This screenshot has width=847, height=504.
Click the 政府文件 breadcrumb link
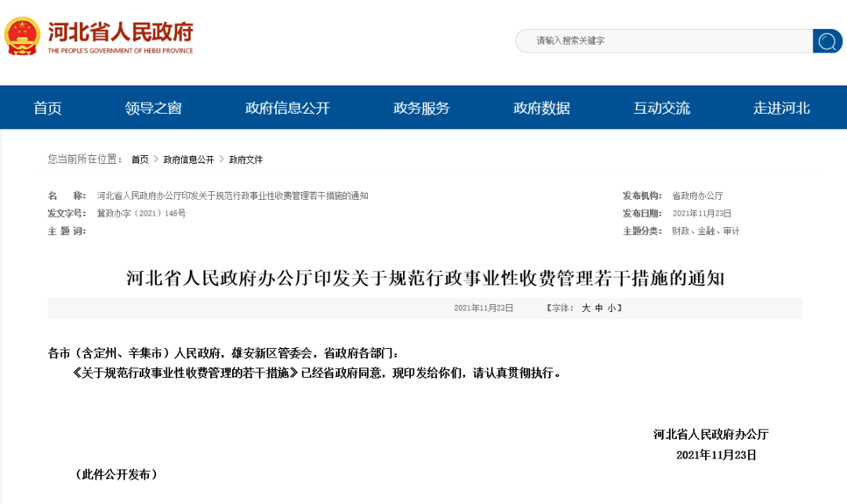(245, 160)
